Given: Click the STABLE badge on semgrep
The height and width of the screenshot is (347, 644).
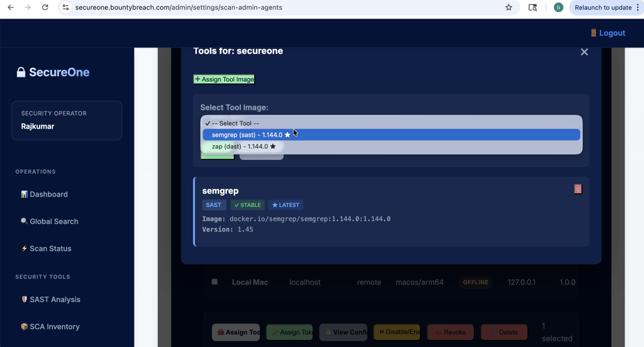Looking at the screenshot, I should click(x=247, y=205).
